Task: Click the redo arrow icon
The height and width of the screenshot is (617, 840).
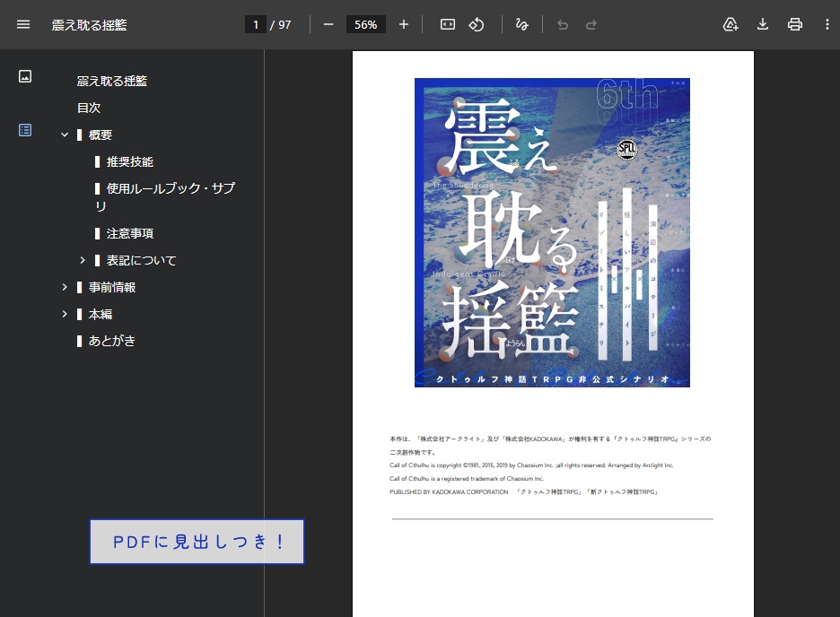Action: pyautogui.click(x=591, y=24)
